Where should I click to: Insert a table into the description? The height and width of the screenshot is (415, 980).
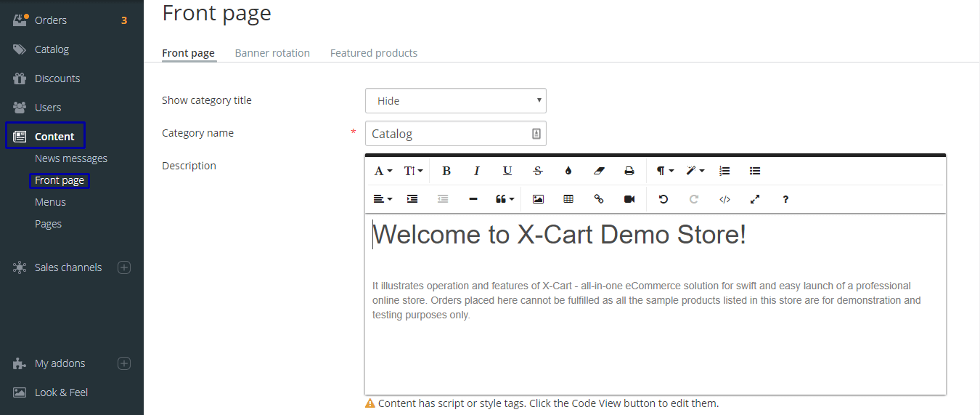point(568,199)
